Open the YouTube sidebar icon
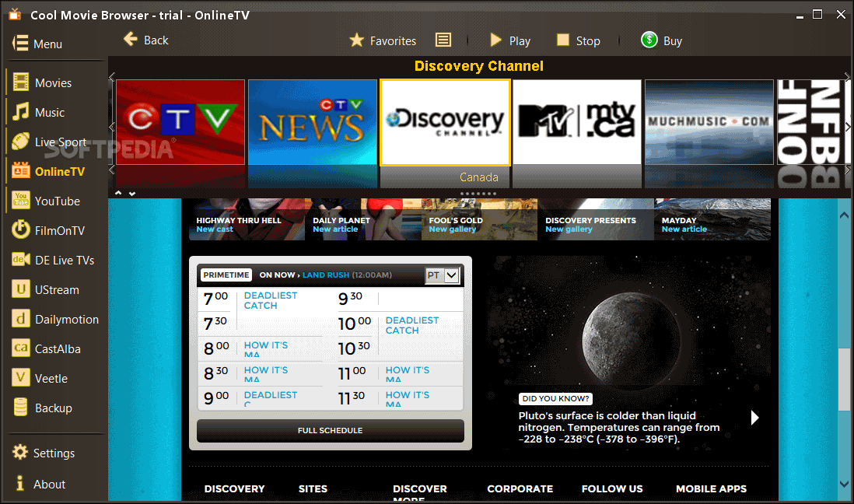Screen dimensions: 854x504 tap(21, 200)
